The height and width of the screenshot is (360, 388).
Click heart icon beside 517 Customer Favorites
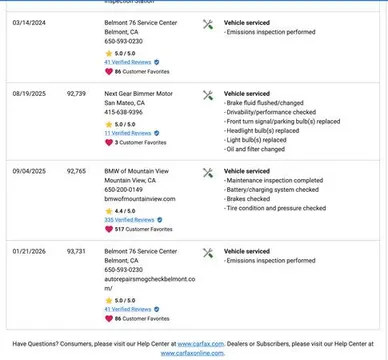click(109, 229)
